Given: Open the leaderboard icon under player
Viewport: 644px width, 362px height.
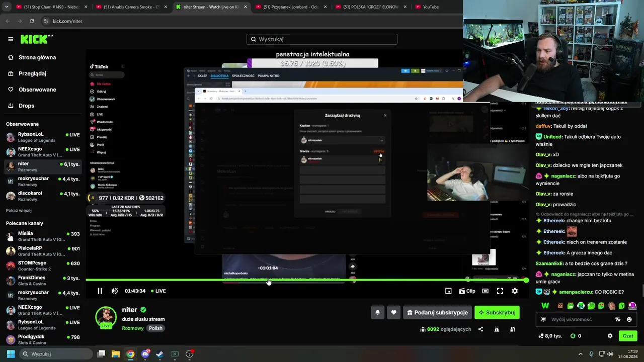Looking at the screenshot, I should click(x=513, y=329).
